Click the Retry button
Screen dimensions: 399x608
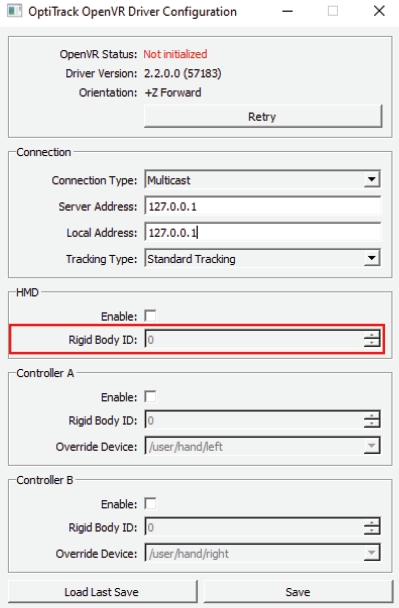(263, 116)
